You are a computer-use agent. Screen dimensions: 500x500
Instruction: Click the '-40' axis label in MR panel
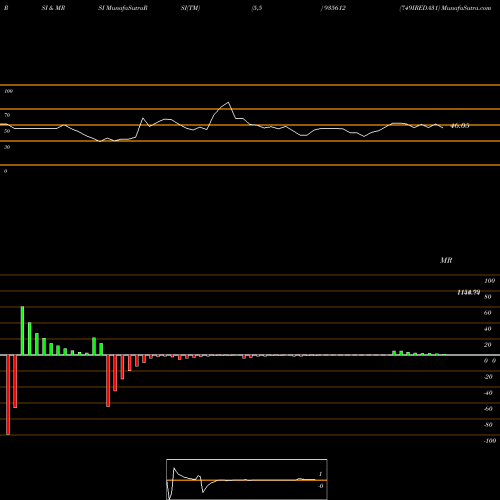[x=488, y=393]
